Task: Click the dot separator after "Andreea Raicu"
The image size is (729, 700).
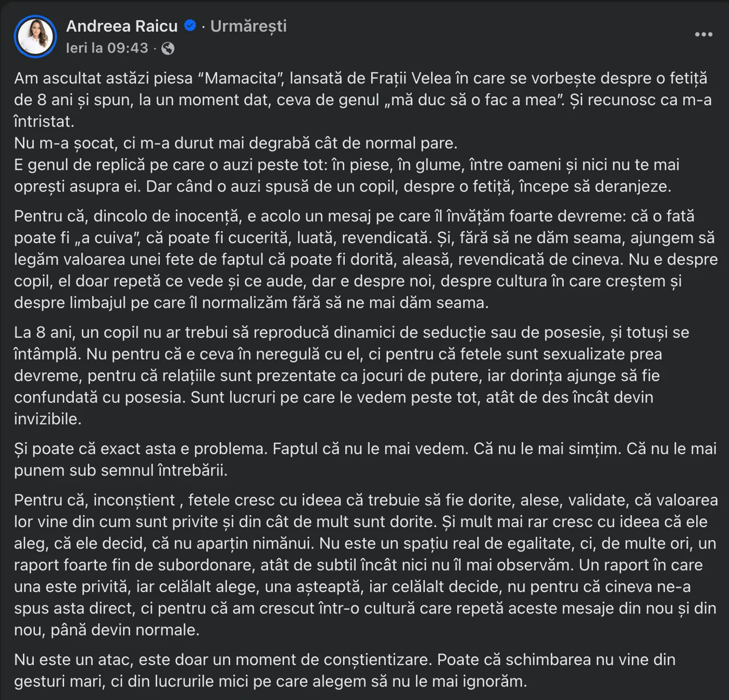Action: 204,26
